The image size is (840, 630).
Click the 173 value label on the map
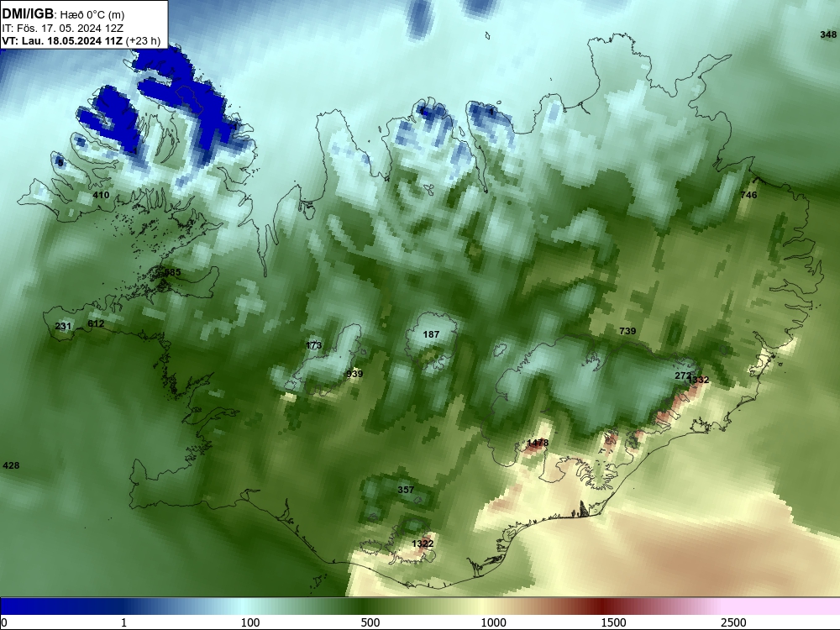[x=313, y=345]
